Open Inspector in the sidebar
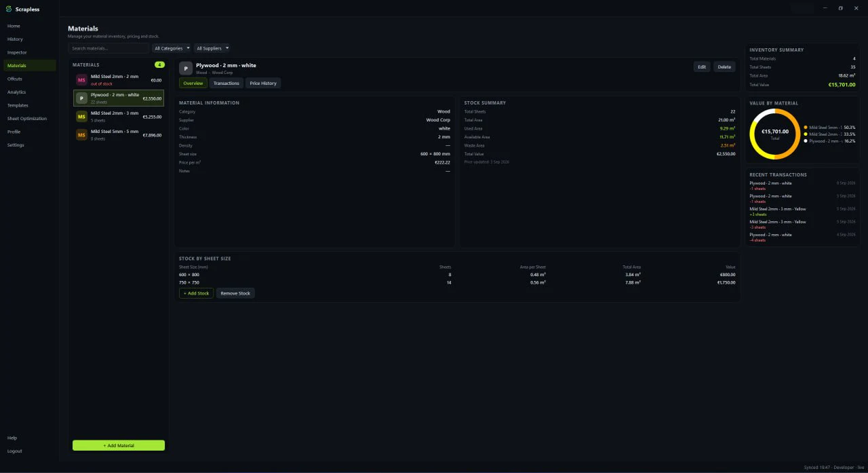Viewport: 868px width, 473px height. tap(30, 52)
